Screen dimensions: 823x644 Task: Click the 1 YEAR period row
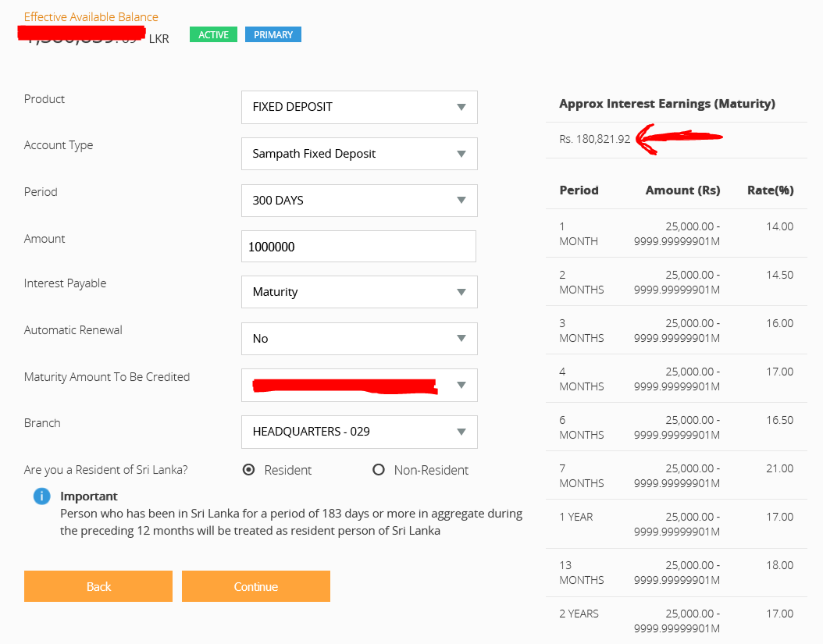(676, 524)
